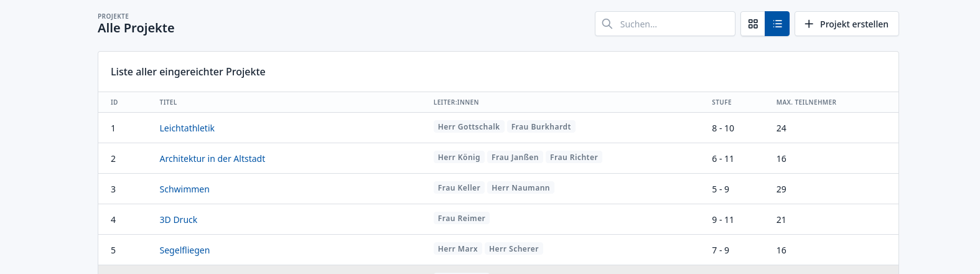
Task: Click the Herr Scherer leader badge
Action: (513, 249)
